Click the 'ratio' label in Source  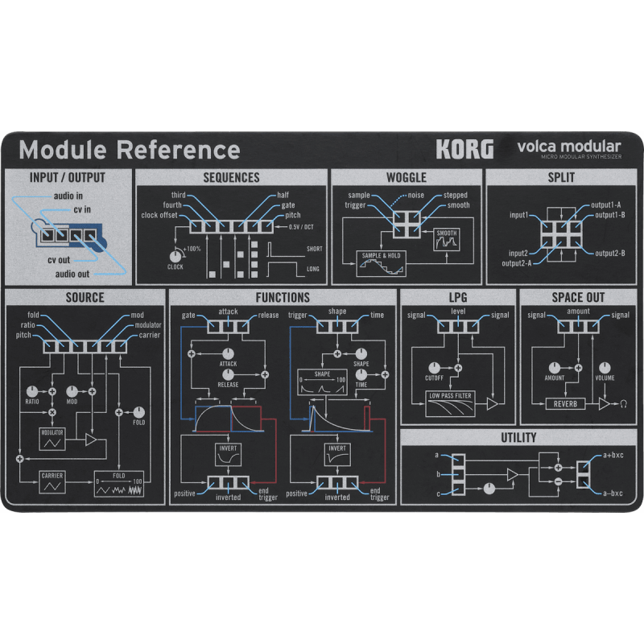click(28, 325)
